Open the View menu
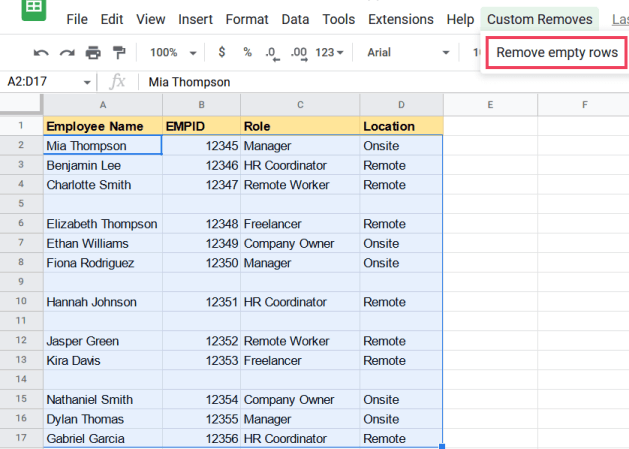Viewport: 629px width, 449px height. (x=150, y=19)
